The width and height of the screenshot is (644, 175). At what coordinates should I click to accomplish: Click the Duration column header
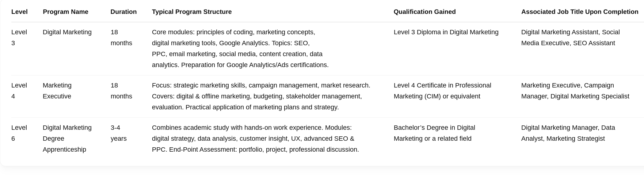(x=123, y=12)
